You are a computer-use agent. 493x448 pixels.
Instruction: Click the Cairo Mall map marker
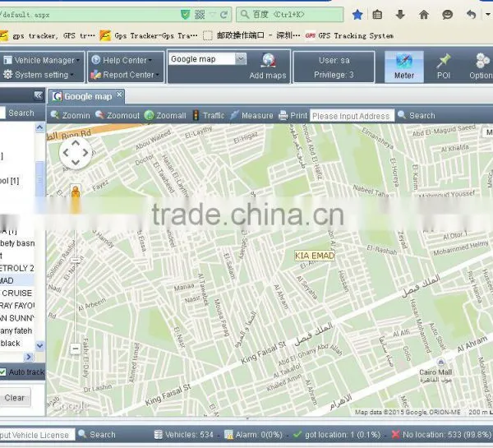[x=440, y=363]
